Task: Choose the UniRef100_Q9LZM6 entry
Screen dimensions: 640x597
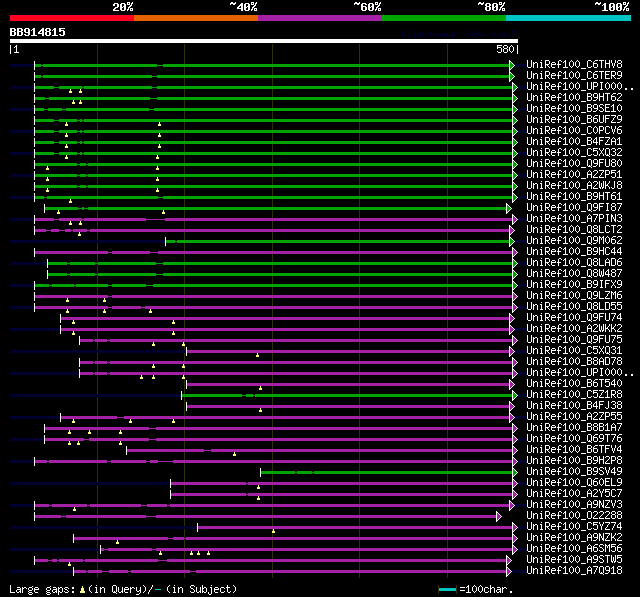Action: point(574,296)
